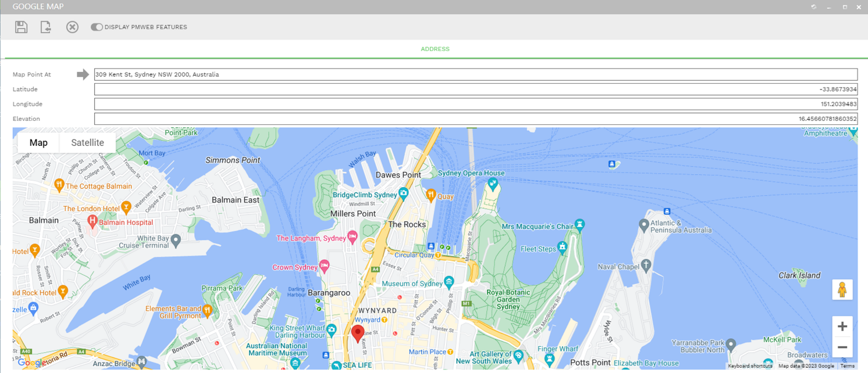
Task: Click the Elevation value field
Action: pos(476,119)
